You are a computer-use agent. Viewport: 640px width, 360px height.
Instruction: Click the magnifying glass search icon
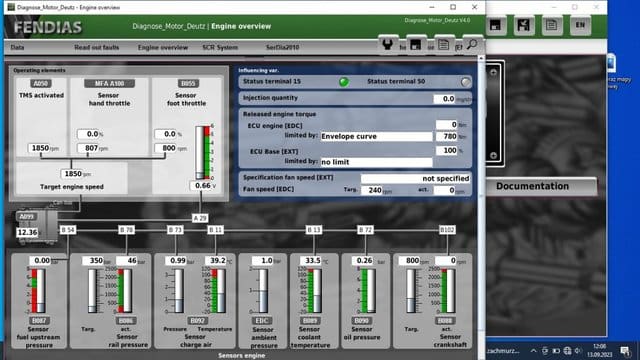pyautogui.click(x=472, y=44)
